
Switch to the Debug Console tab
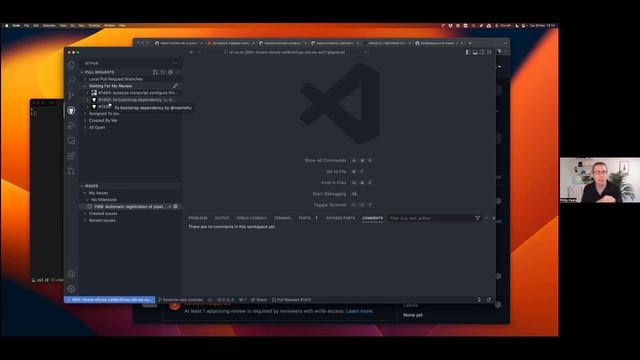coord(251,218)
